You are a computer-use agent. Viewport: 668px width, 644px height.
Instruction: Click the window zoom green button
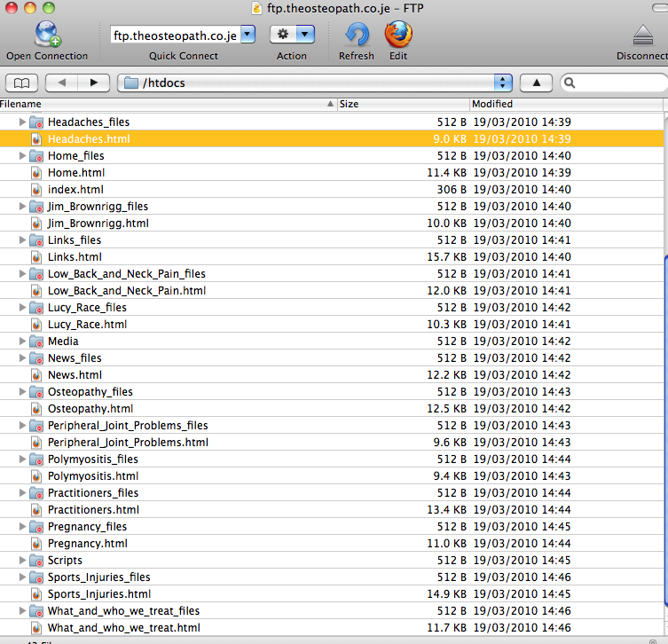click(50, 8)
